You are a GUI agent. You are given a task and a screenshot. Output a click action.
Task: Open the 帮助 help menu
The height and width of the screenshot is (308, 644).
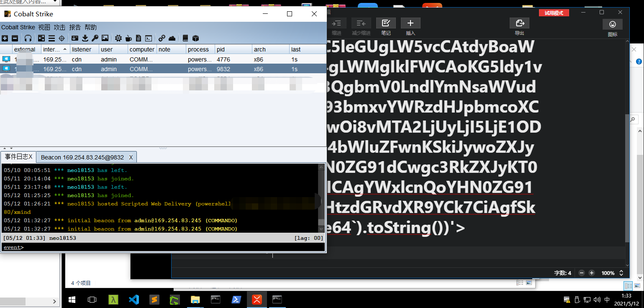pyautogui.click(x=90, y=27)
